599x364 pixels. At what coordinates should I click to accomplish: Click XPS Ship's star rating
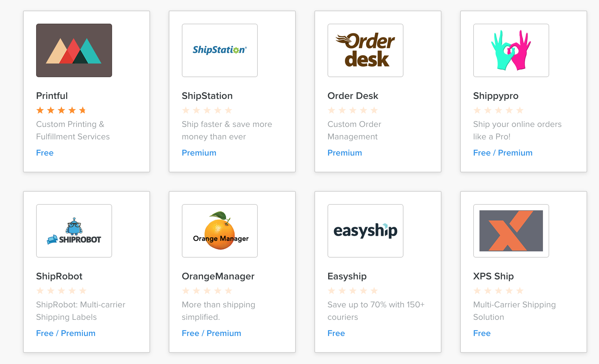click(x=498, y=291)
